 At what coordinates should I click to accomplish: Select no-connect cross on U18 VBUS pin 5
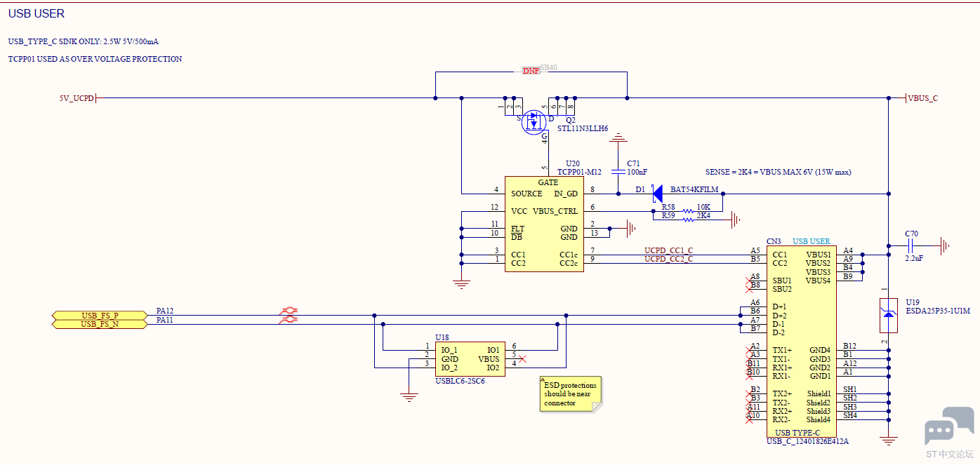click(522, 359)
